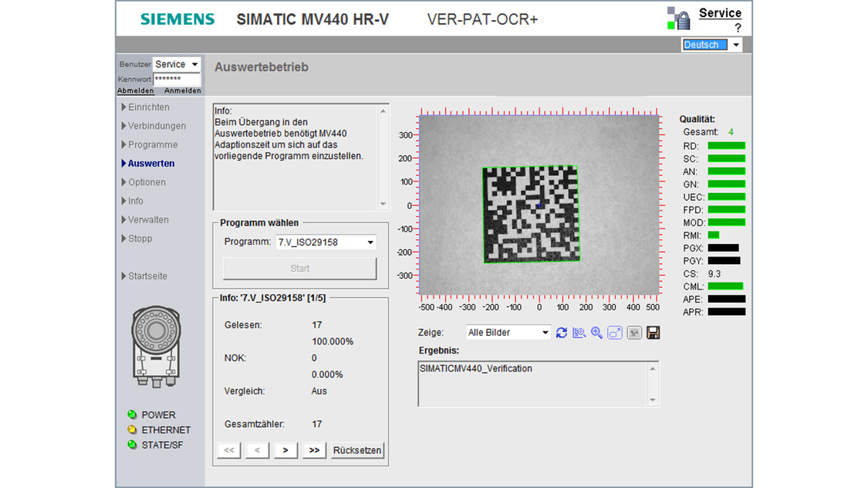Open the Verwalten menu item
This screenshot has width=868, height=488.
click(148, 220)
